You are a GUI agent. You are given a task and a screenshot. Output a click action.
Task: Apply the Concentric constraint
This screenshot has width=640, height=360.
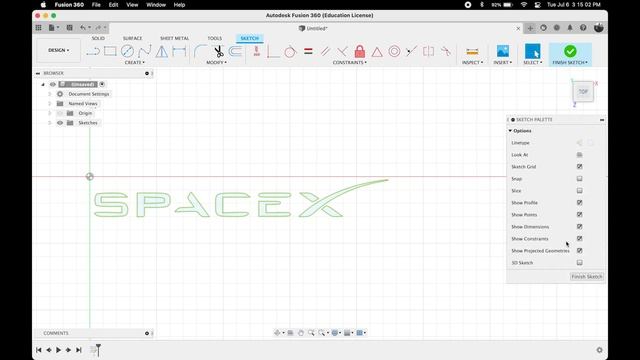coord(394,51)
